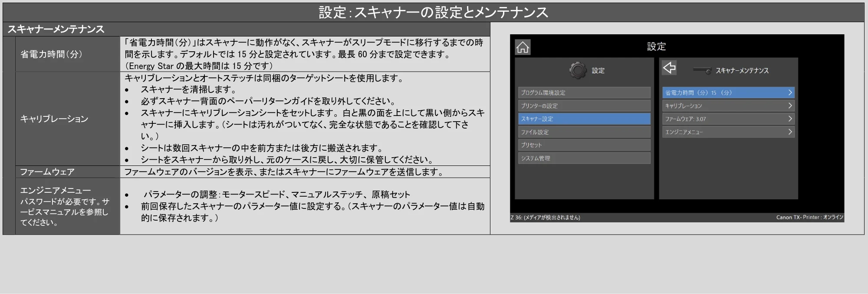Go back with the left arrow icon
The image size is (868, 294).
669,68
